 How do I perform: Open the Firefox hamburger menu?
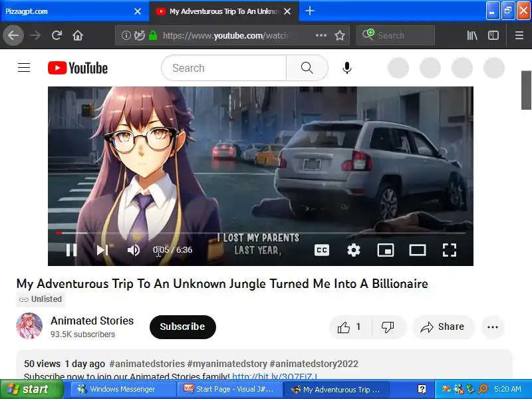pos(519,35)
